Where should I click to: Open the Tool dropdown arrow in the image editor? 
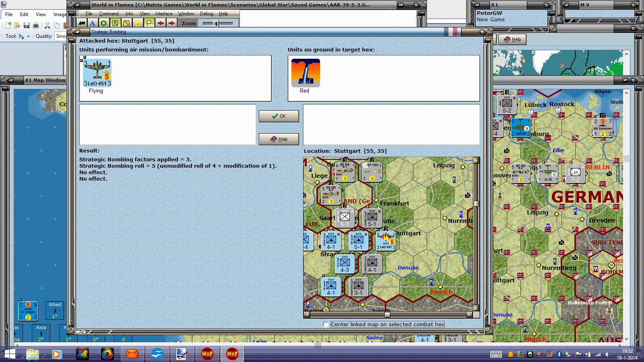click(28, 36)
